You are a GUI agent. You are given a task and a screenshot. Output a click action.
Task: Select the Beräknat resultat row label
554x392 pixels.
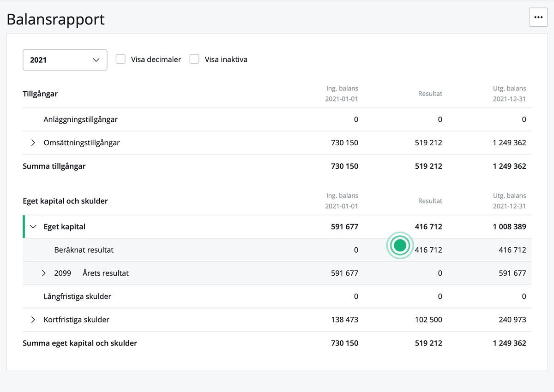(x=84, y=250)
